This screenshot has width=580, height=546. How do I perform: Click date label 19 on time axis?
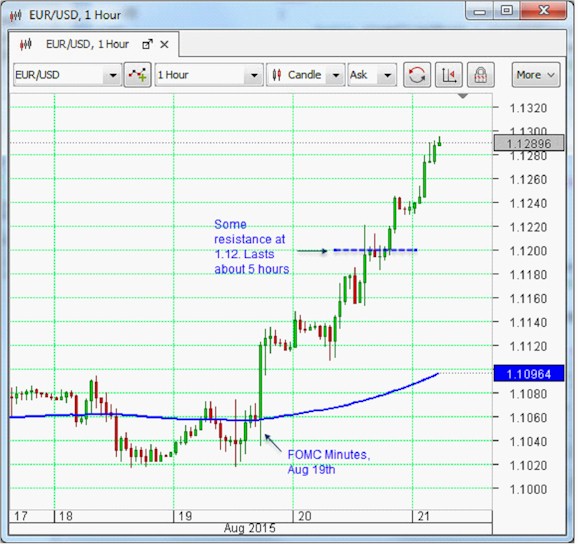point(185,516)
